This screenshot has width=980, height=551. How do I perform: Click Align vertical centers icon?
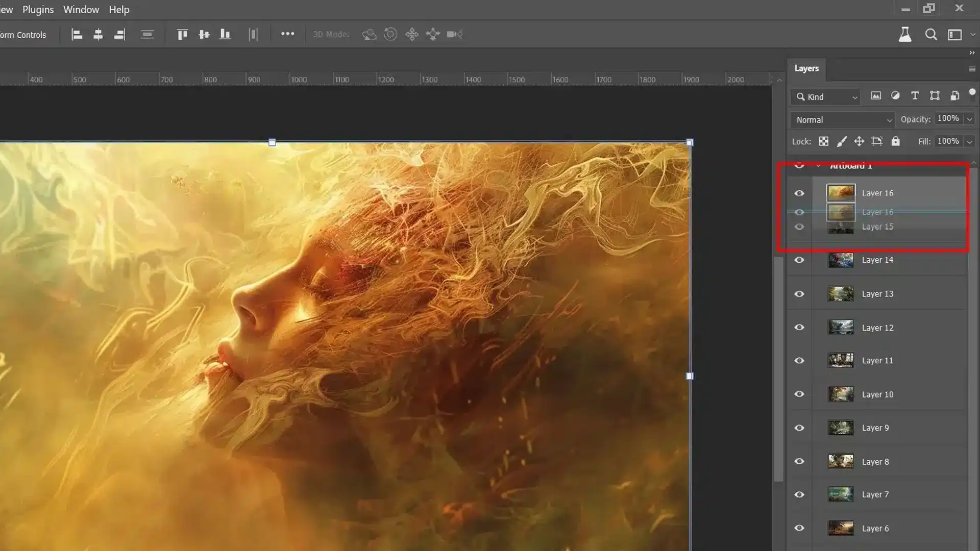click(204, 35)
